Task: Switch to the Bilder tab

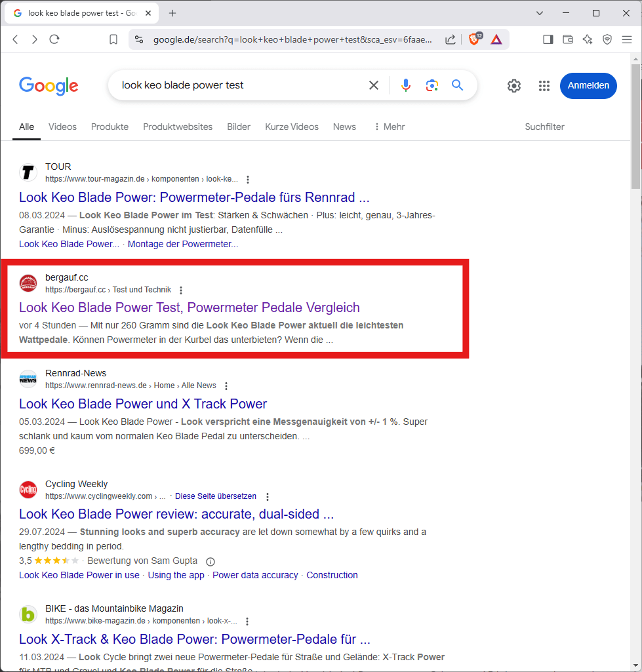Action: tap(239, 127)
